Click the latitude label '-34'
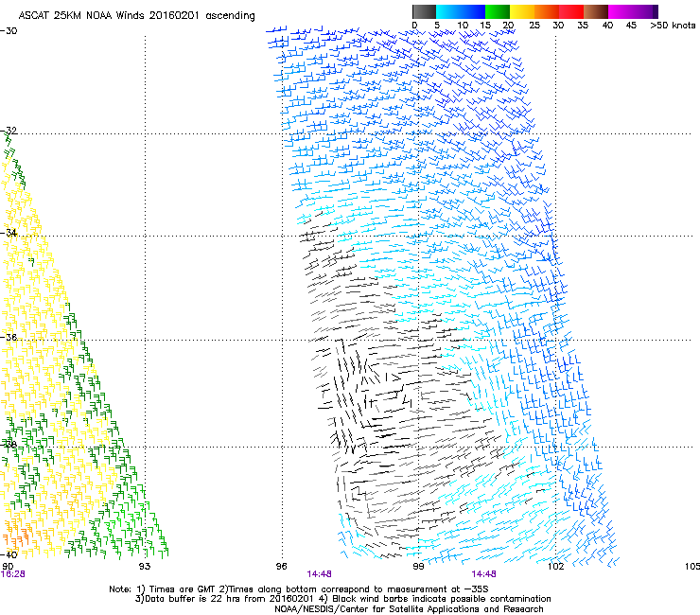Image resolution: width=700 pixels, height=615 pixels. pyautogui.click(x=9, y=233)
